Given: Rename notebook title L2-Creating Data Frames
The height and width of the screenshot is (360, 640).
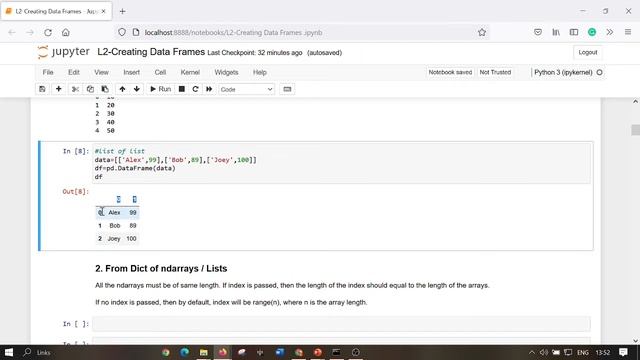Looking at the screenshot, I should 151,52.
